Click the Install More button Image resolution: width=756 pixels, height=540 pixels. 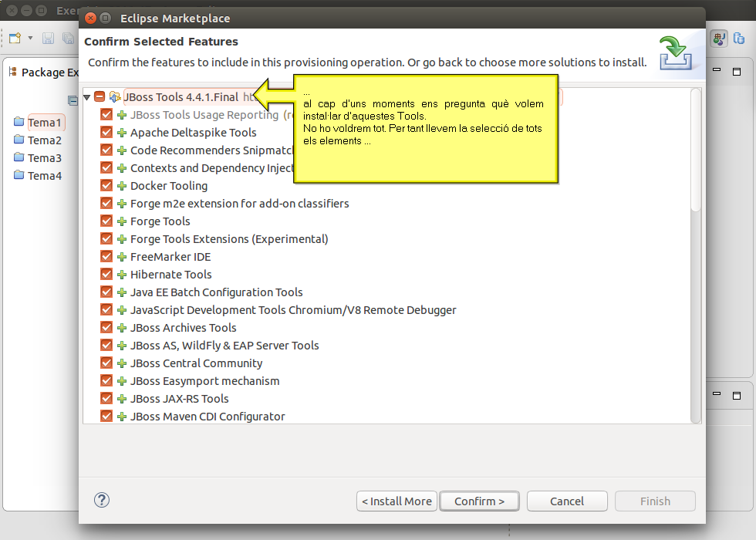click(397, 501)
